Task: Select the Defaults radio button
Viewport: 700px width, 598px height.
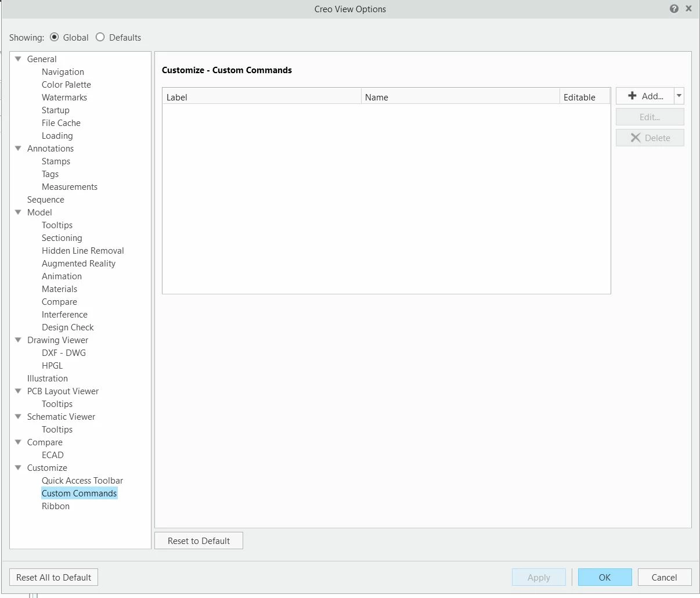Action: [100, 37]
